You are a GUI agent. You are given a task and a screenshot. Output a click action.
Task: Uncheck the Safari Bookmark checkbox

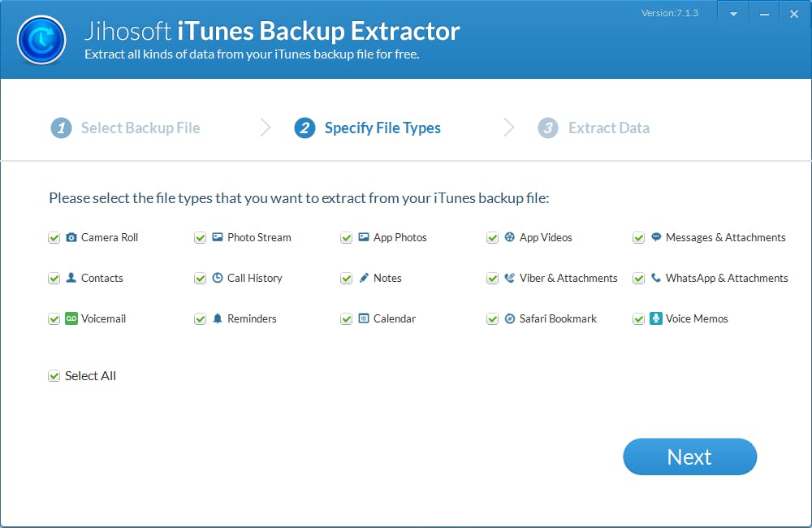[x=492, y=318]
